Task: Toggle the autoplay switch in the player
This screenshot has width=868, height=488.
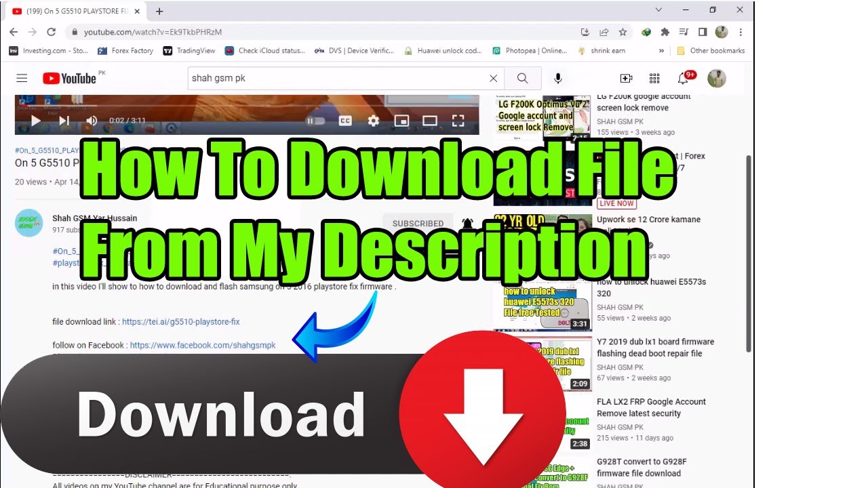Action: tap(315, 121)
